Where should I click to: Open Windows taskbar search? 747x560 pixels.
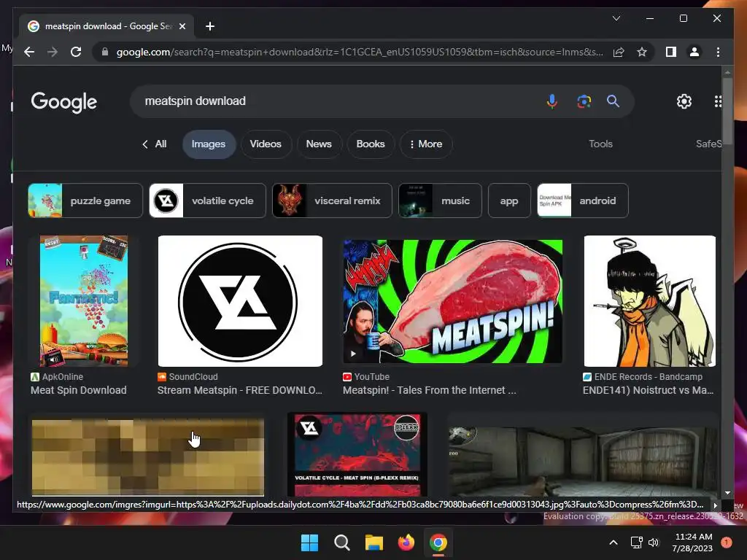pos(341,542)
